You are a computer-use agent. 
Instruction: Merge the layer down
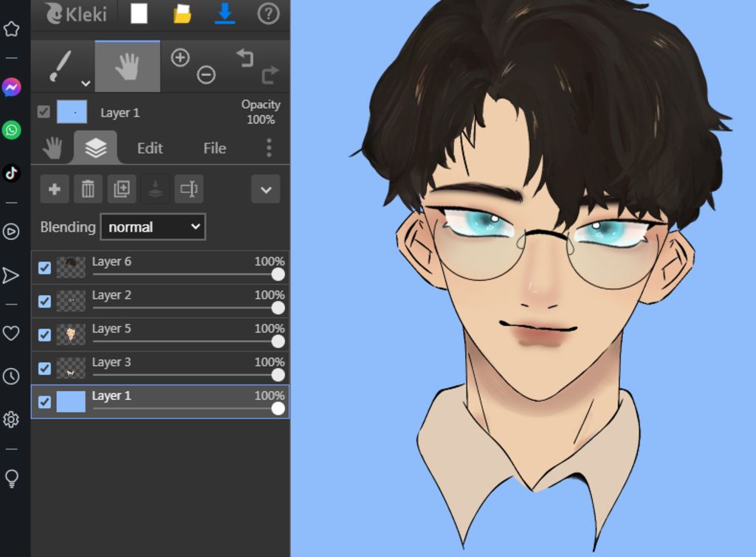(x=155, y=189)
